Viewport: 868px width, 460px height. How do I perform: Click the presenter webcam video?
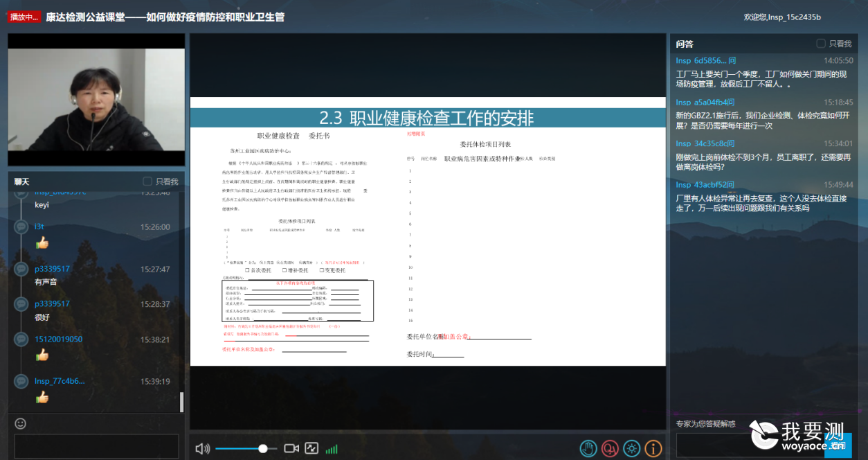(96, 100)
